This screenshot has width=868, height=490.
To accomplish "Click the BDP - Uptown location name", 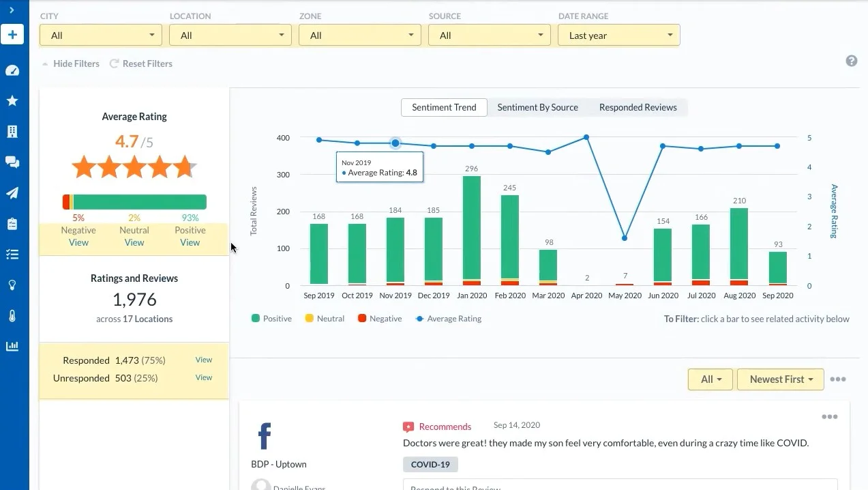I will tap(279, 464).
